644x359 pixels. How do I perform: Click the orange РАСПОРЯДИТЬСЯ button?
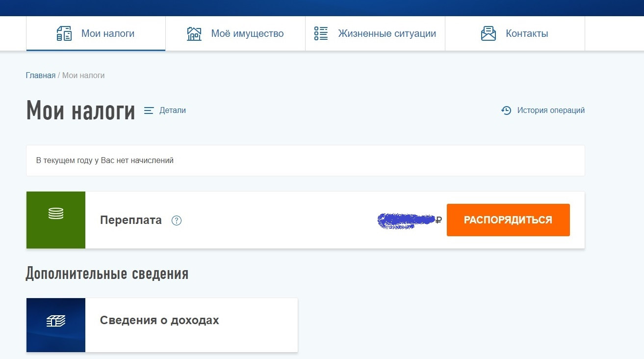pos(508,220)
